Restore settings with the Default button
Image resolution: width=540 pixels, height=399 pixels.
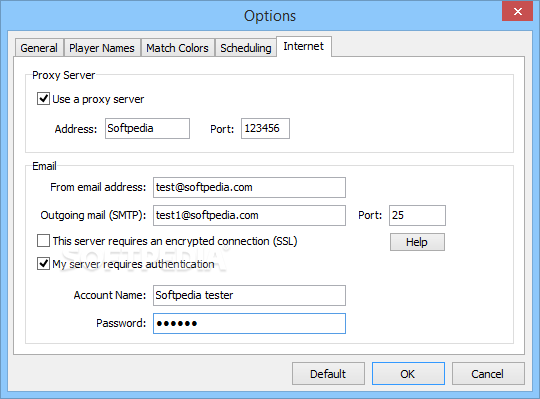328,374
